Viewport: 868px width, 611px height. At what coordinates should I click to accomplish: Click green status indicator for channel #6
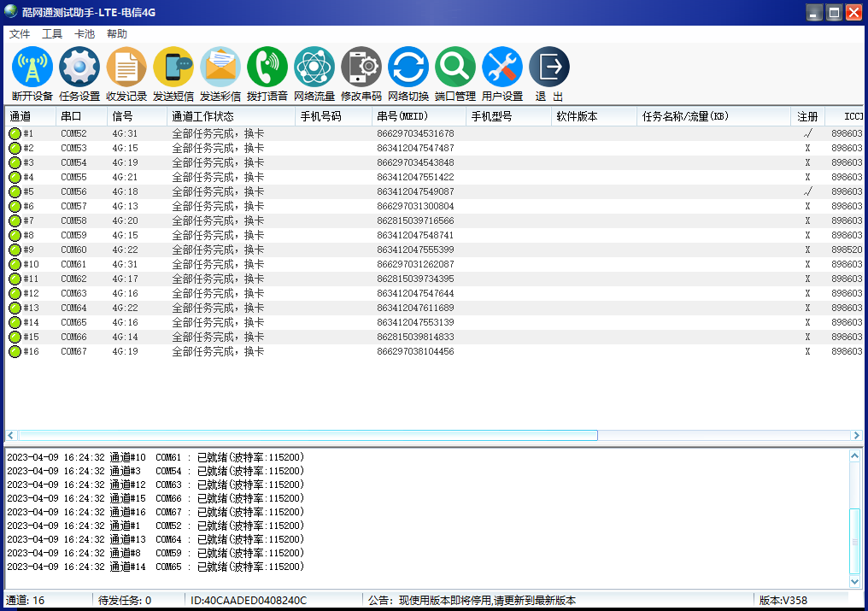(x=15, y=206)
